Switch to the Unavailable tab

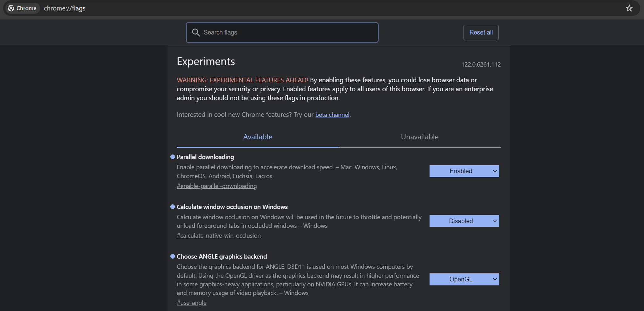coord(420,137)
